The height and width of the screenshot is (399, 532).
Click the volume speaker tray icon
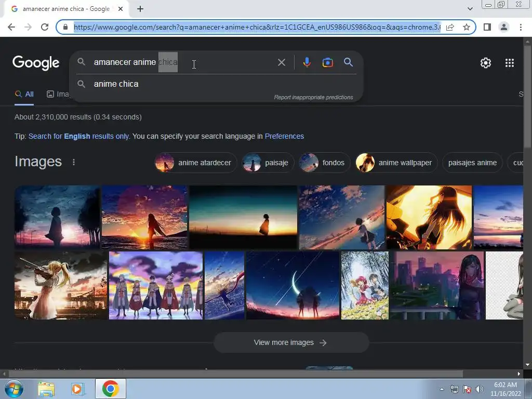pos(479,389)
